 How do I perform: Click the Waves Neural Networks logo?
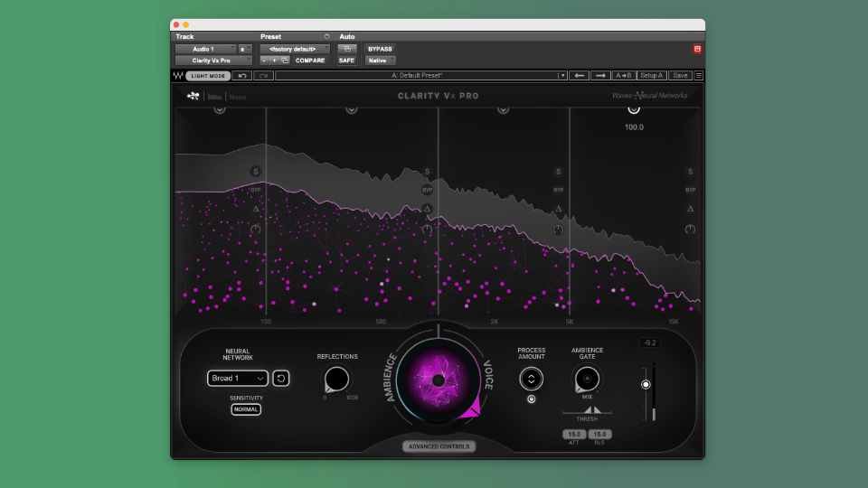[x=649, y=96]
